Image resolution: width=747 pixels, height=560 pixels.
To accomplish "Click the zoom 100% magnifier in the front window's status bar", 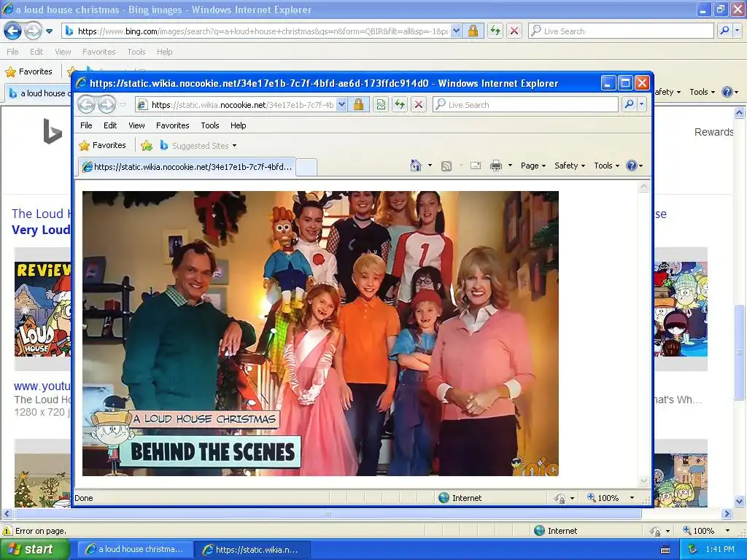I will tap(591, 497).
